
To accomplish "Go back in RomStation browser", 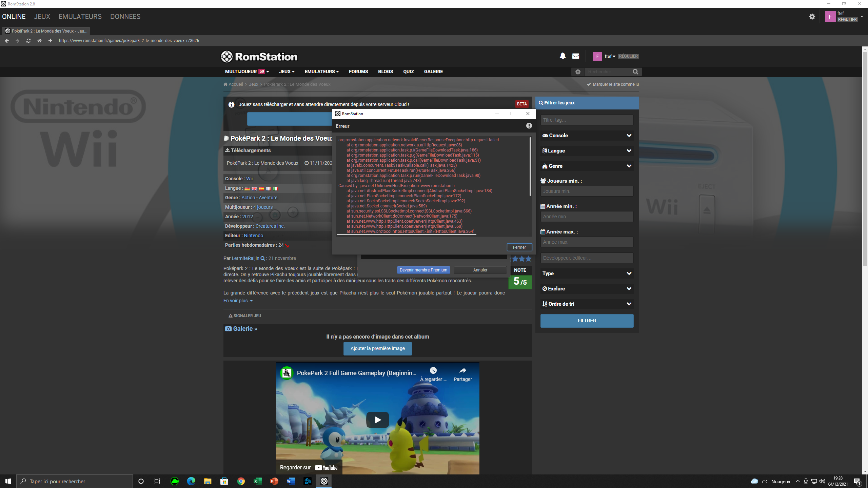I will (x=7, y=41).
